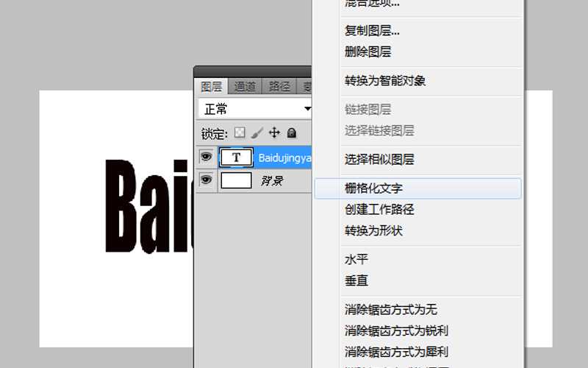Select the text layer T thumbnail
This screenshot has height=368, width=588.
pos(236,158)
